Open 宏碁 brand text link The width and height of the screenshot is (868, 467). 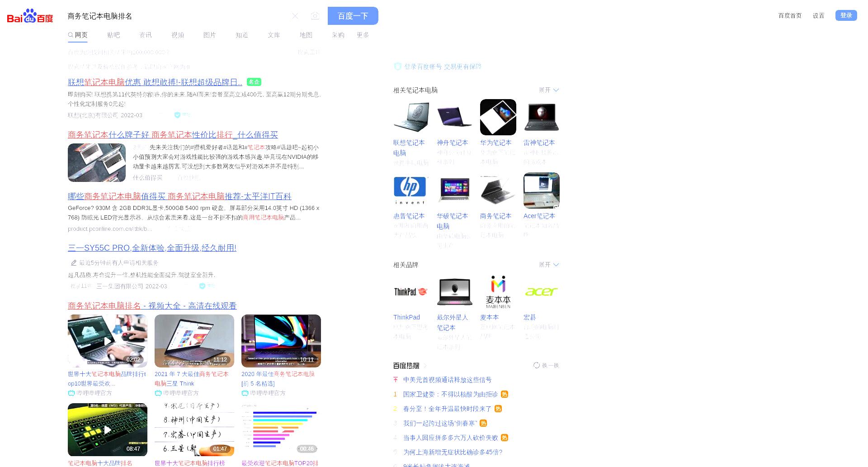[530, 317]
